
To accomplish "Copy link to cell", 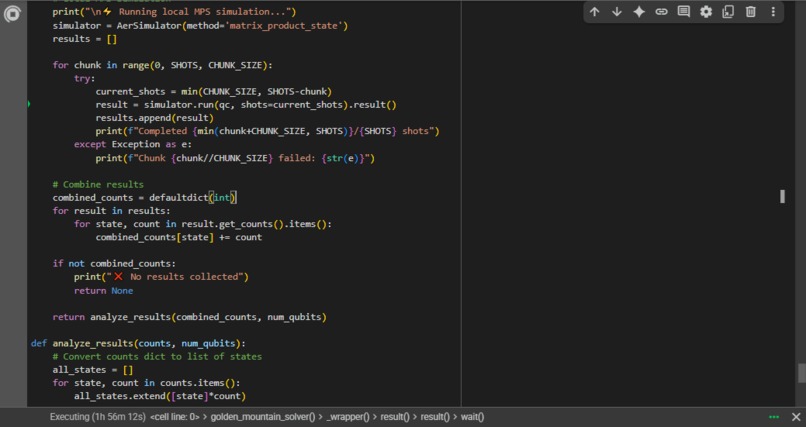I will pyautogui.click(x=661, y=12).
